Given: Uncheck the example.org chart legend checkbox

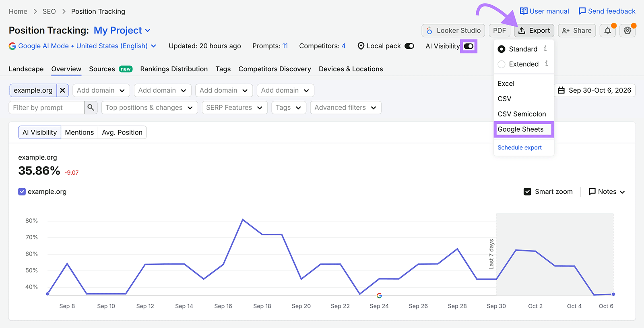Looking at the screenshot, I should (x=22, y=192).
